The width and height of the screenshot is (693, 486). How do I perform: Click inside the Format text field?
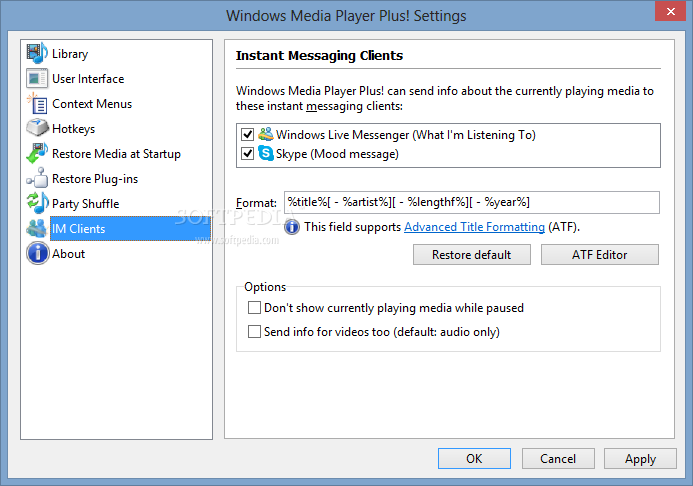click(x=472, y=202)
